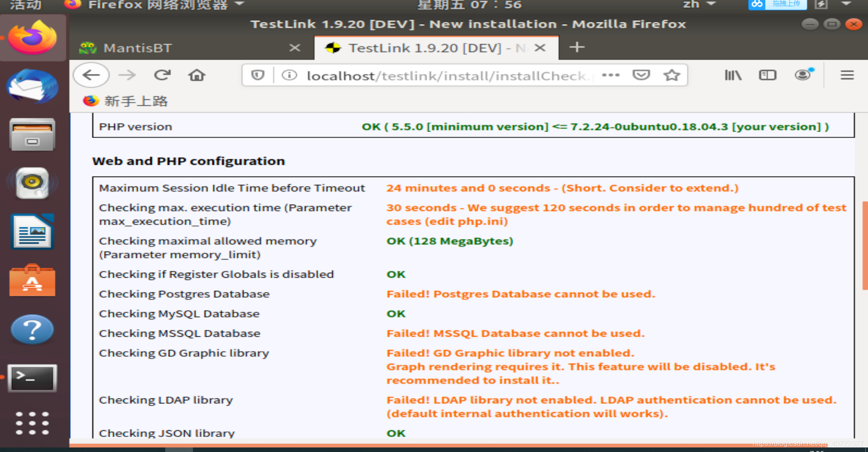Open Terminal from the dock

[33, 378]
